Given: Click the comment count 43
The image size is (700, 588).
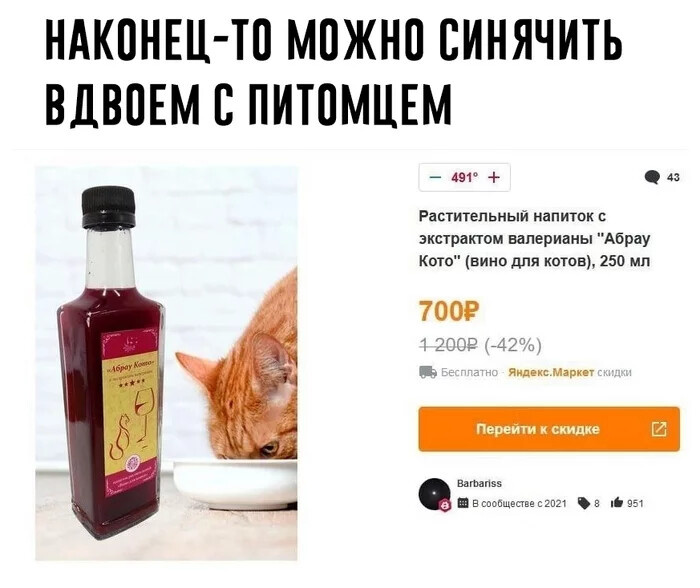Looking at the screenshot, I should 673,178.
